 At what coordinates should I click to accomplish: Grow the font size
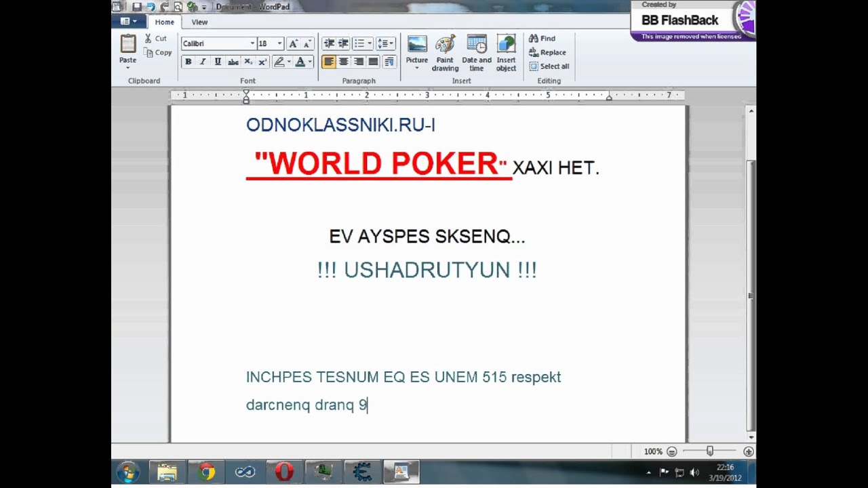click(293, 43)
